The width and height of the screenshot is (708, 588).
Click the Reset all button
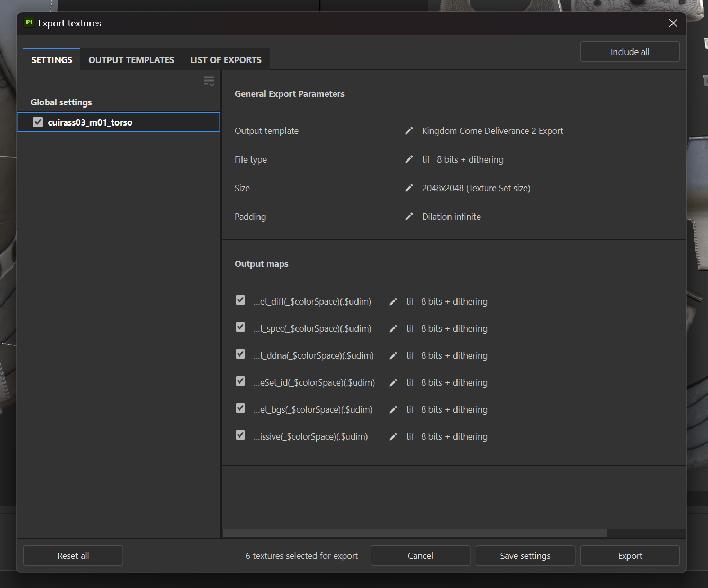pyautogui.click(x=73, y=556)
